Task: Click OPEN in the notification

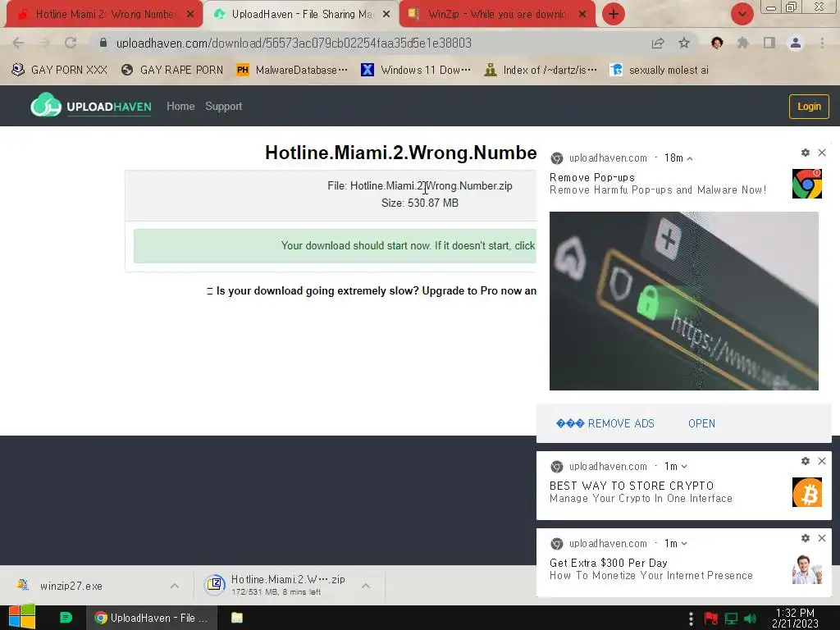Action: [x=701, y=423]
